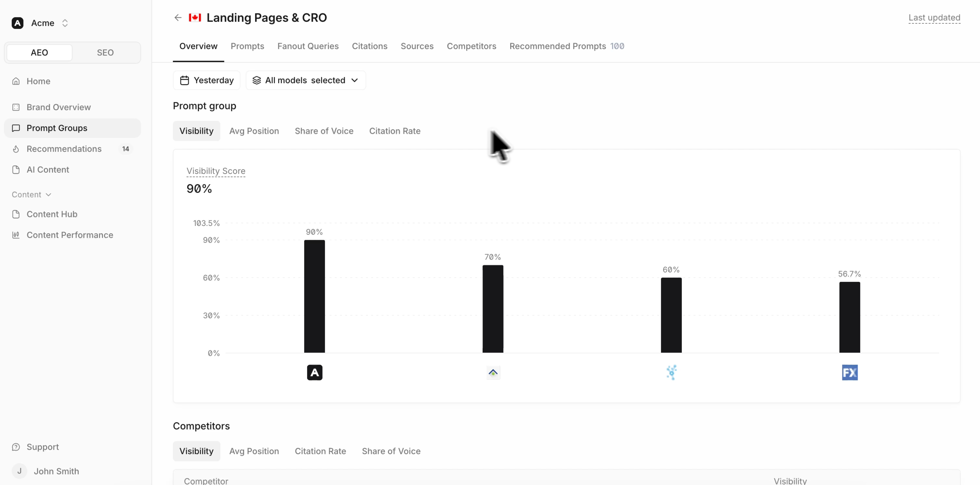
Task: Open the Acme workspace switcher chevrons
Action: [65, 23]
